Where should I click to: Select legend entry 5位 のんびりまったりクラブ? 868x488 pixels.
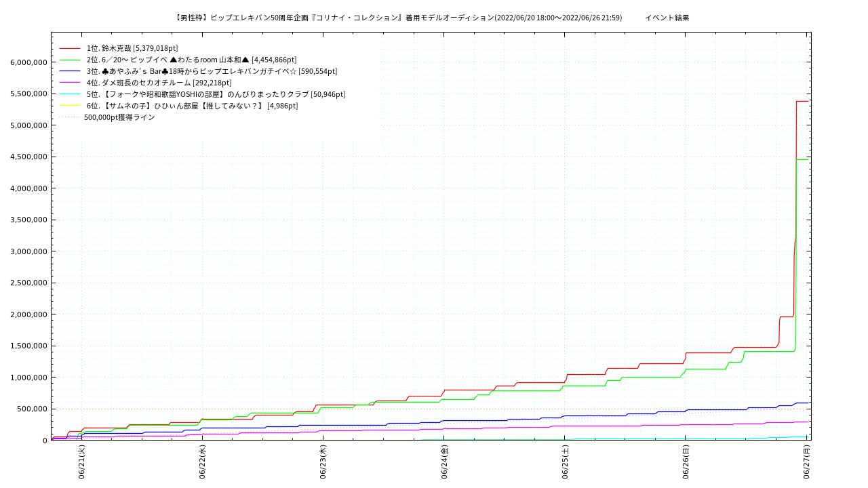coord(216,94)
